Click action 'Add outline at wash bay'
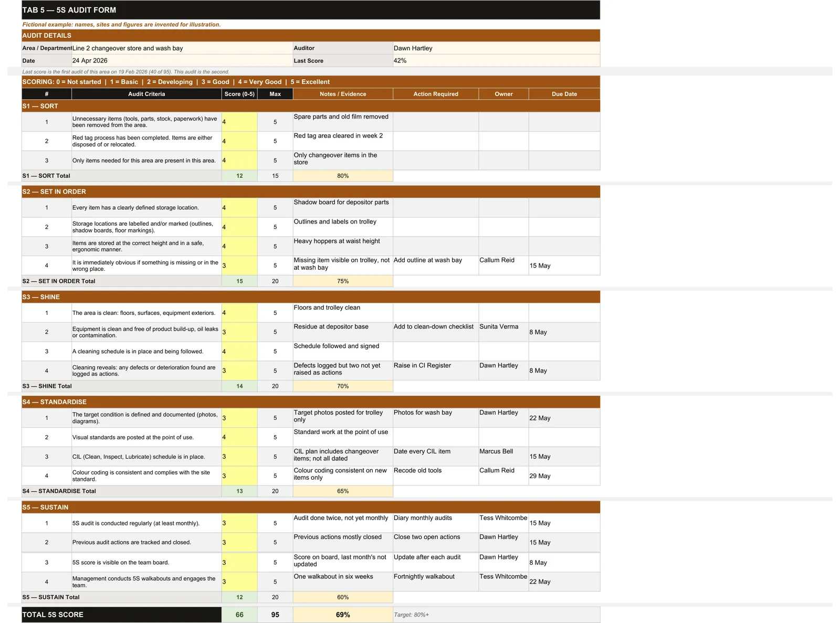The width and height of the screenshot is (840, 623). [436, 266]
